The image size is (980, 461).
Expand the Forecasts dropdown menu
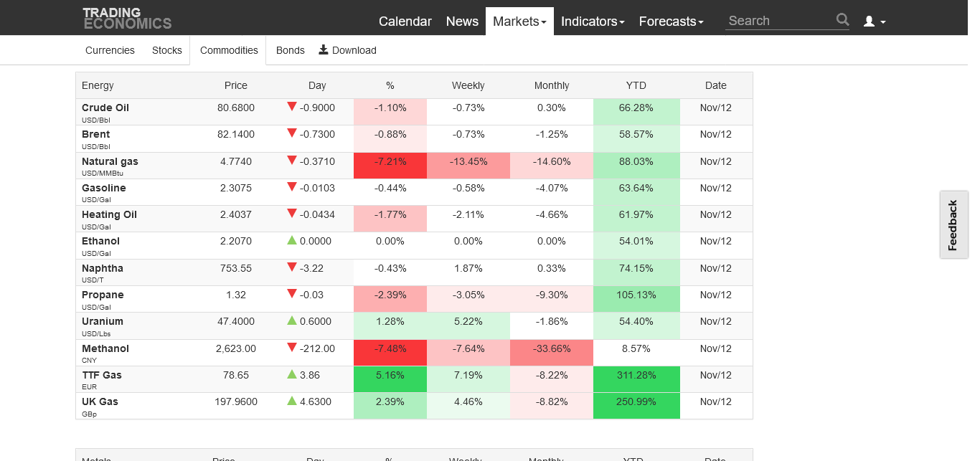671,22
